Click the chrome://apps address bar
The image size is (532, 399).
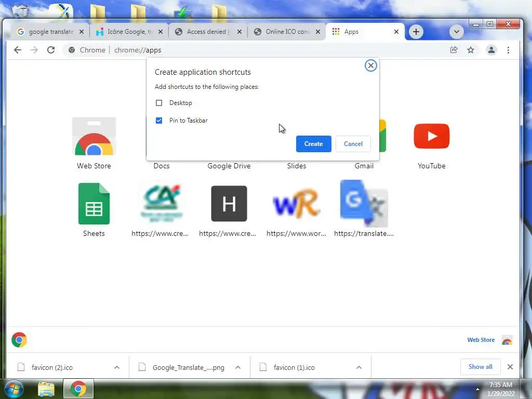click(x=255, y=50)
